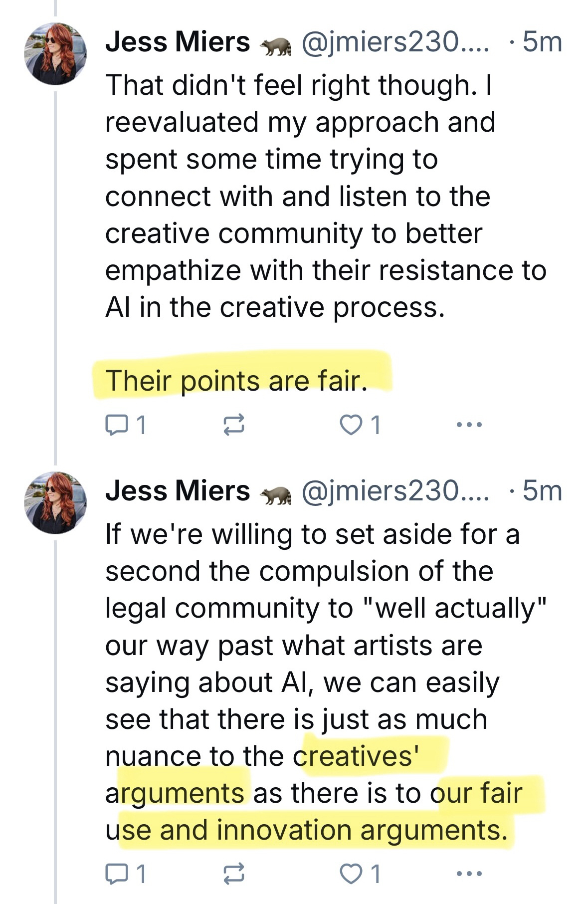Open three-dot menu on the second post
Viewport: 588px width, 904px height.
pos(469,873)
